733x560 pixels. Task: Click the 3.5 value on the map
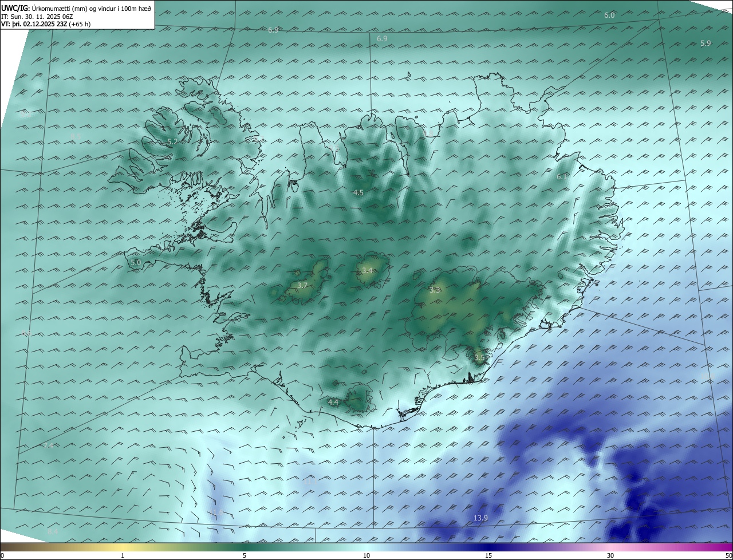click(479, 357)
